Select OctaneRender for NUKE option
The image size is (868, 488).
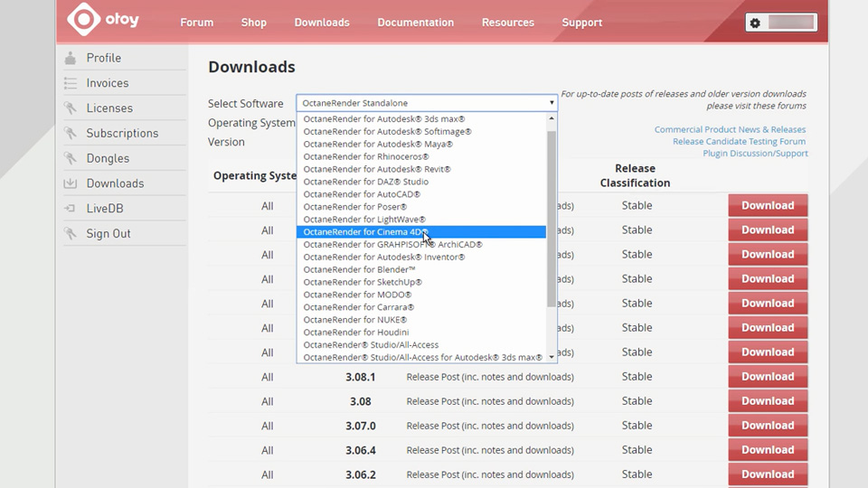coord(421,320)
